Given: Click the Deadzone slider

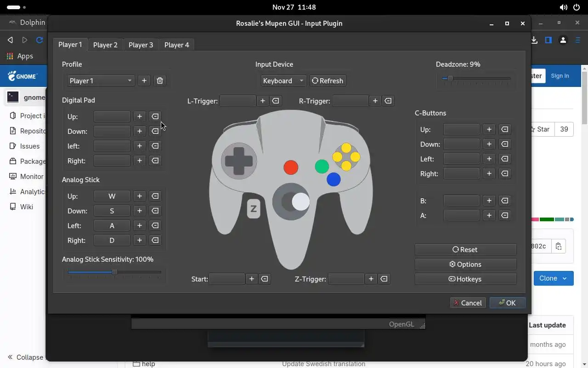Looking at the screenshot, I should pos(476,79).
